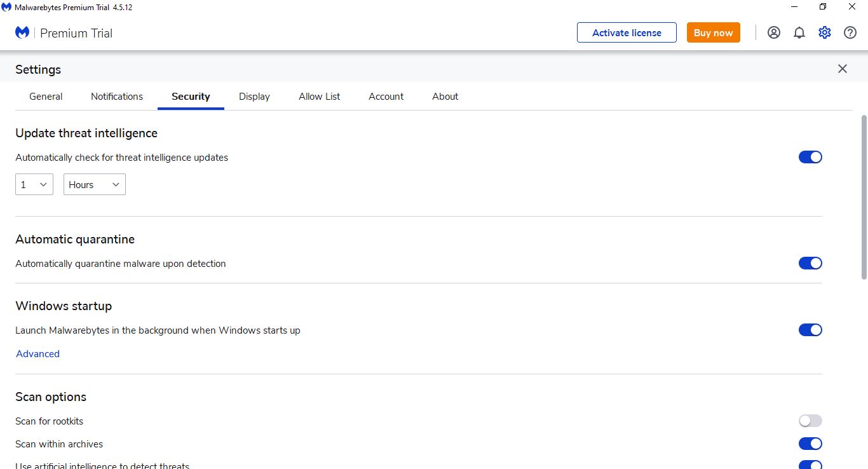This screenshot has height=469, width=868.
Task: Open the Account tab
Action: pyautogui.click(x=386, y=97)
